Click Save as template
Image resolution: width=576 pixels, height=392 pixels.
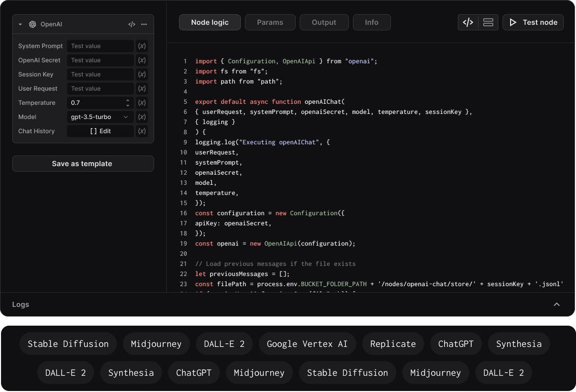[83, 164]
